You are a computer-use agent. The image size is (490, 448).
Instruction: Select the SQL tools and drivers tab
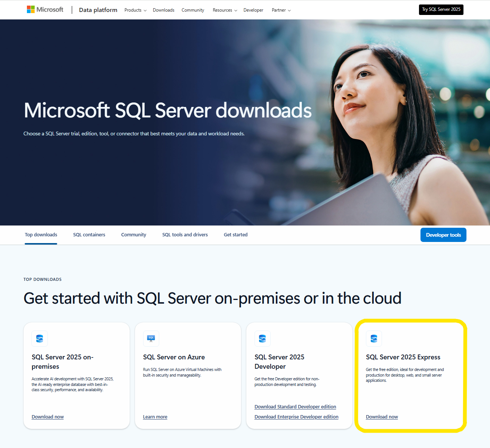(x=185, y=235)
